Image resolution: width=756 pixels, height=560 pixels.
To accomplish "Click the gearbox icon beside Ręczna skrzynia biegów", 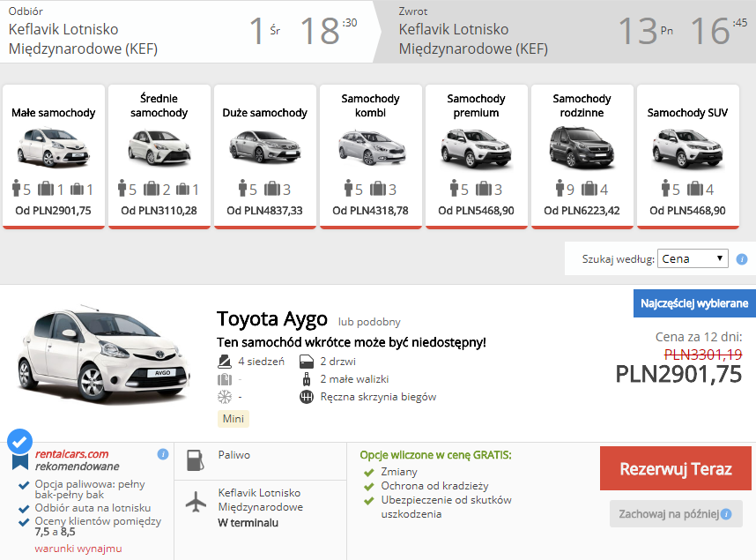I will click(307, 397).
